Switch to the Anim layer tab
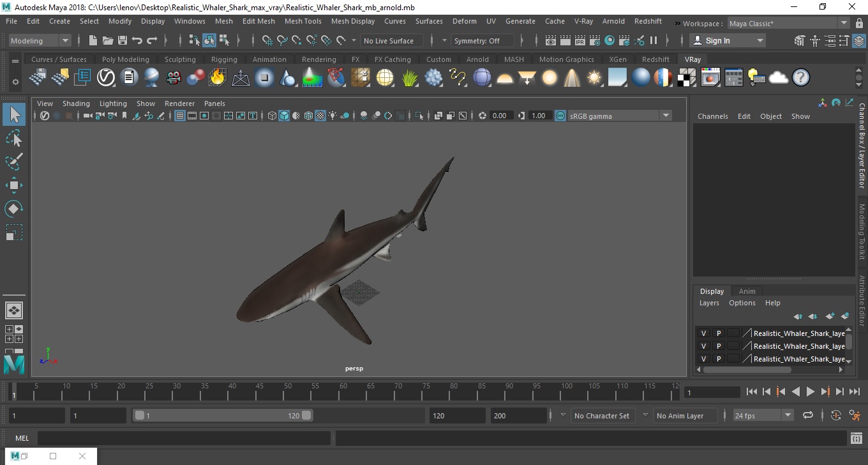The width and height of the screenshot is (868, 465). tap(747, 291)
